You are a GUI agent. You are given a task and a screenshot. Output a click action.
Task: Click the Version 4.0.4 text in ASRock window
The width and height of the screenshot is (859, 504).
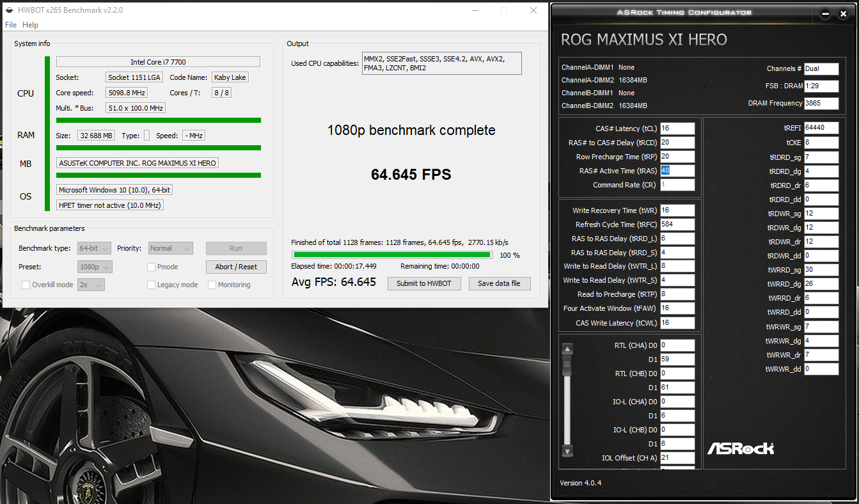[580, 483]
